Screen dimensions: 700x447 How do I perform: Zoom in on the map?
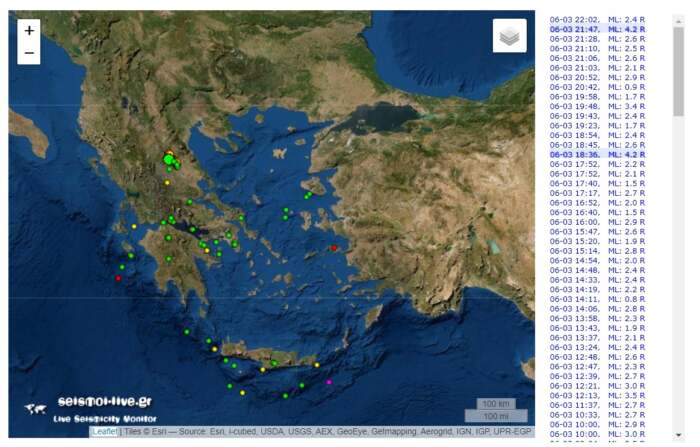point(29,31)
